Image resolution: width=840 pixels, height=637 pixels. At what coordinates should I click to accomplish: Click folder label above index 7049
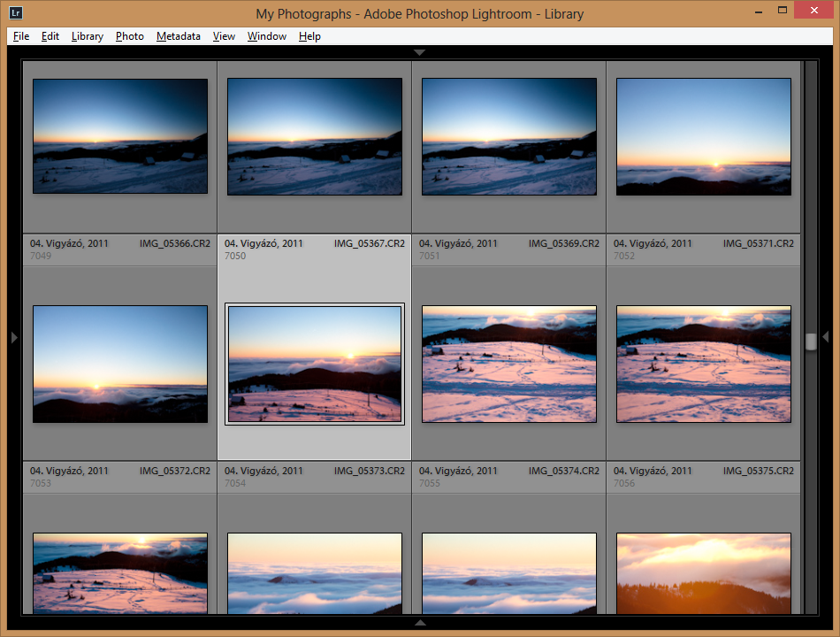click(x=69, y=243)
